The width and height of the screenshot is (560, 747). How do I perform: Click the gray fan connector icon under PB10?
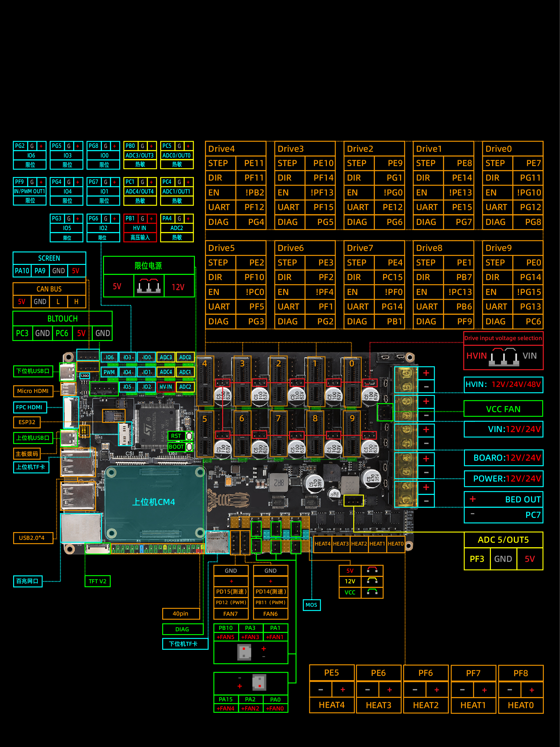(244, 652)
